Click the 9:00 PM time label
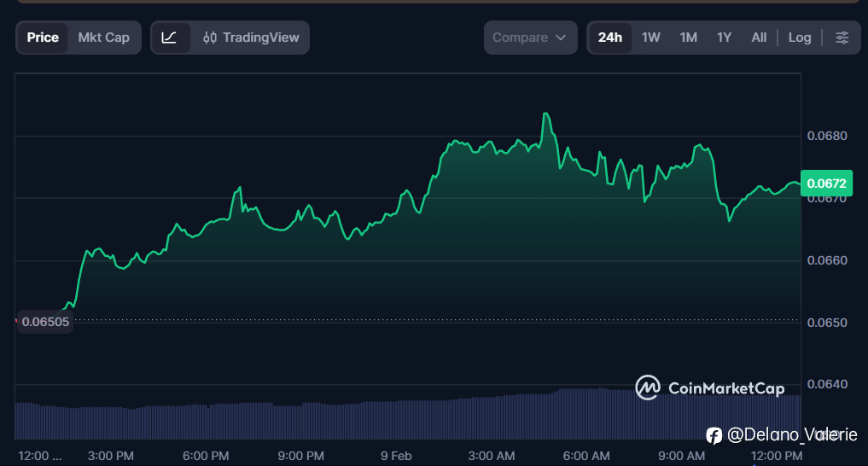 pos(301,456)
